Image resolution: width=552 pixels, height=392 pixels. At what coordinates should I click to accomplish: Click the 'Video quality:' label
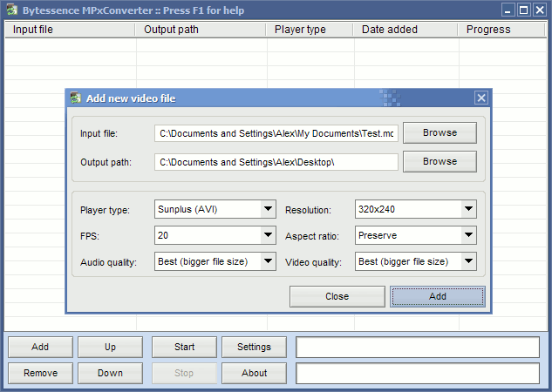point(313,262)
